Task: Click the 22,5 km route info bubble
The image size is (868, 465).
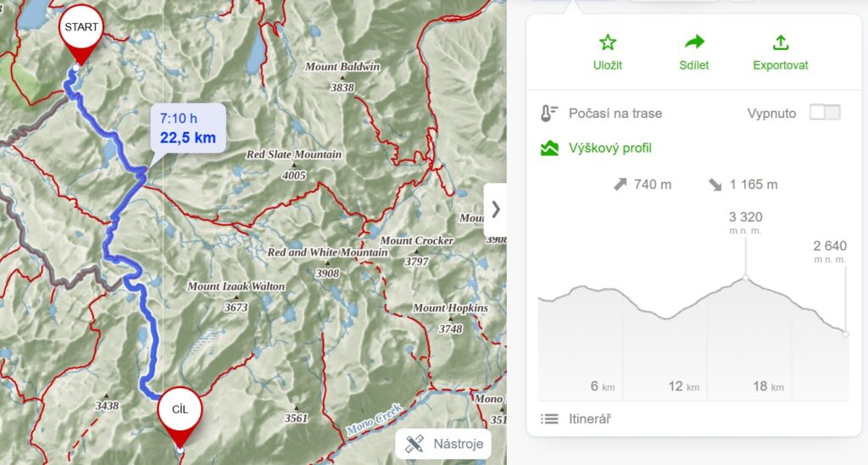Action: (x=188, y=128)
